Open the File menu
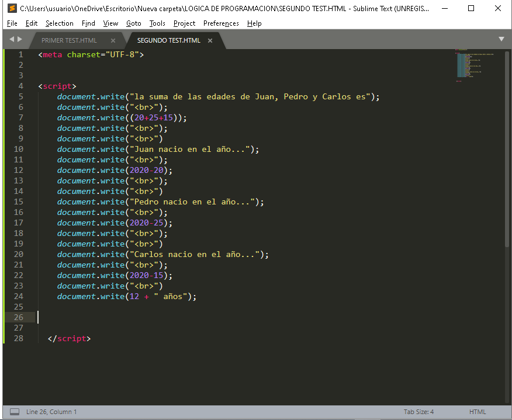This screenshot has height=420, width=512. click(12, 23)
